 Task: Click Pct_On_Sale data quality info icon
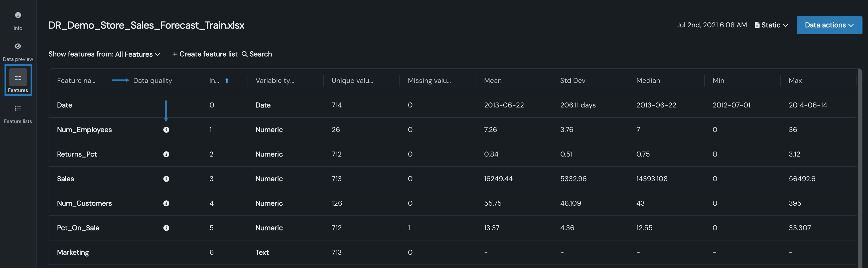coord(166,228)
